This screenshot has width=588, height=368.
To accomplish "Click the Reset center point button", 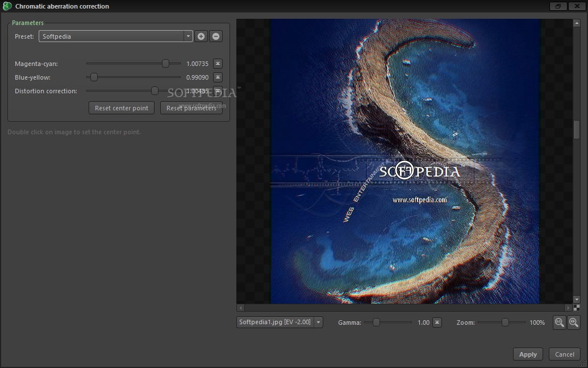I will pyautogui.click(x=122, y=107).
